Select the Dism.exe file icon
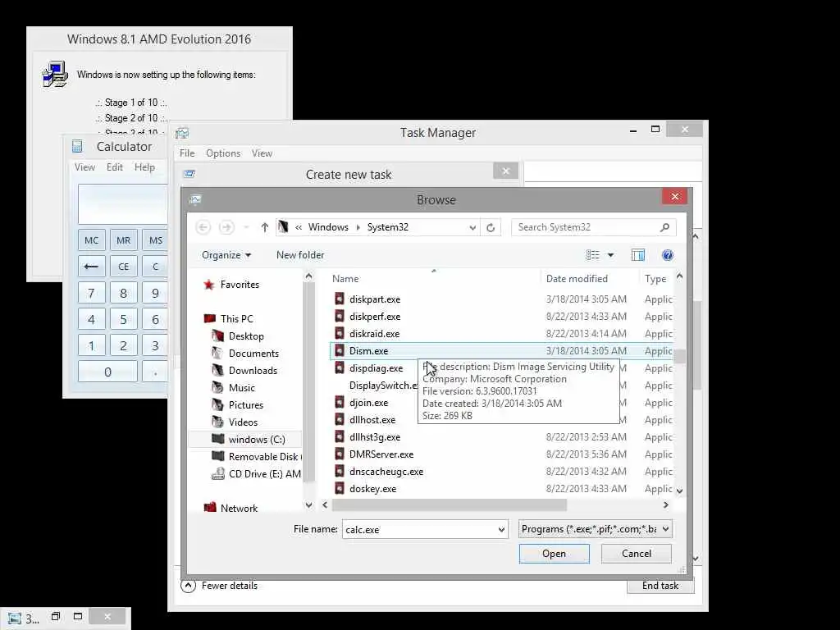840x630 pixels. click(x=339, y=351)
